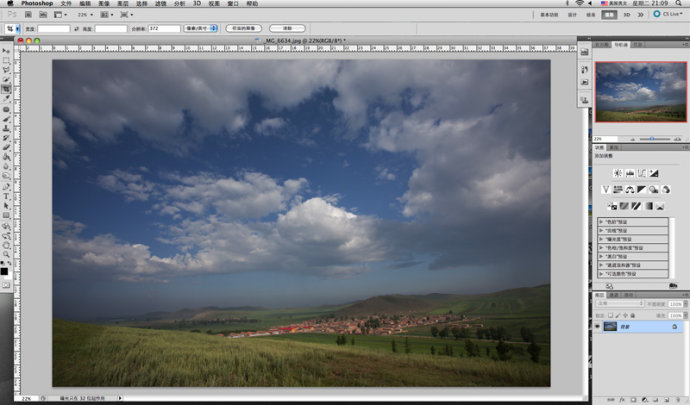Add a Gradient Map adjustment
Image resolution: width=690 pixels, height=405 pixels.
pyautogui.click(x=649, y=206)
